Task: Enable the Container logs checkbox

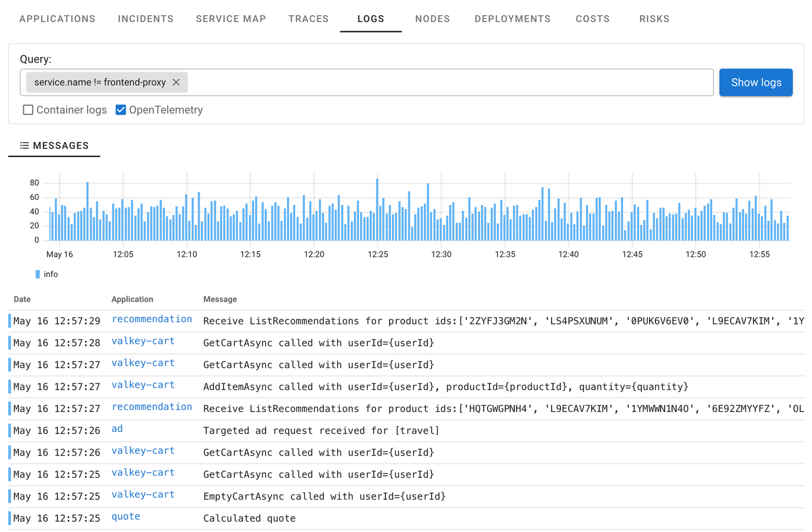Action: point(28,110)
